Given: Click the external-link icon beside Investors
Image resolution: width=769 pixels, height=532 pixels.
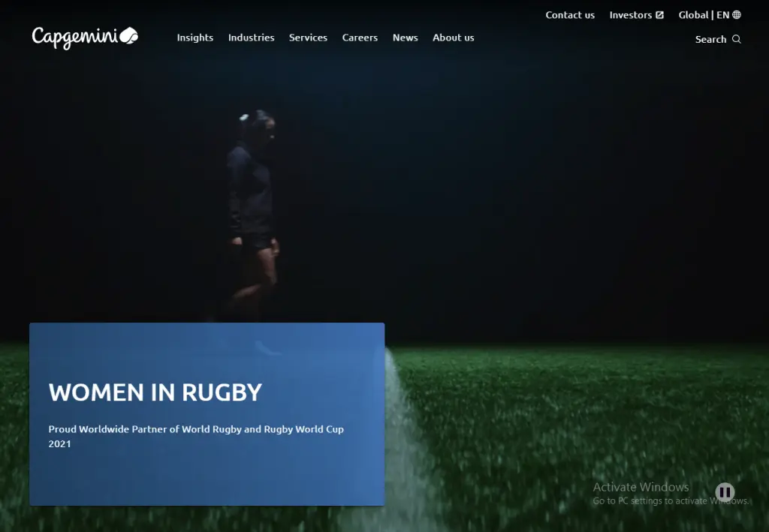Looking at the screenshot, I should pos(659,15).
